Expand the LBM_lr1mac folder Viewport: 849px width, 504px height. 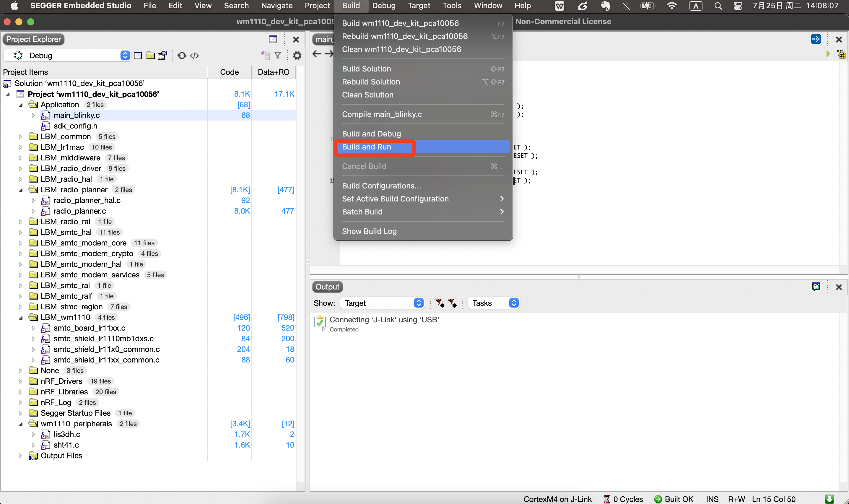20,147
